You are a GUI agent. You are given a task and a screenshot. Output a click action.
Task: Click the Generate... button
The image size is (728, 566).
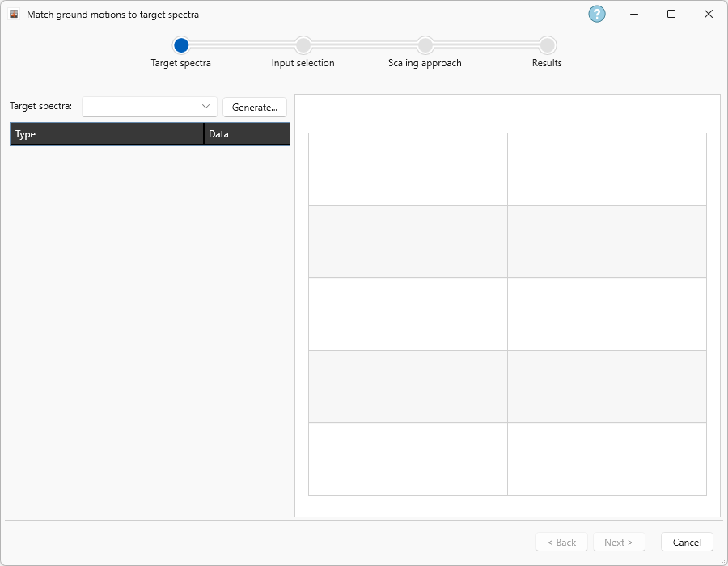(255, 108)
